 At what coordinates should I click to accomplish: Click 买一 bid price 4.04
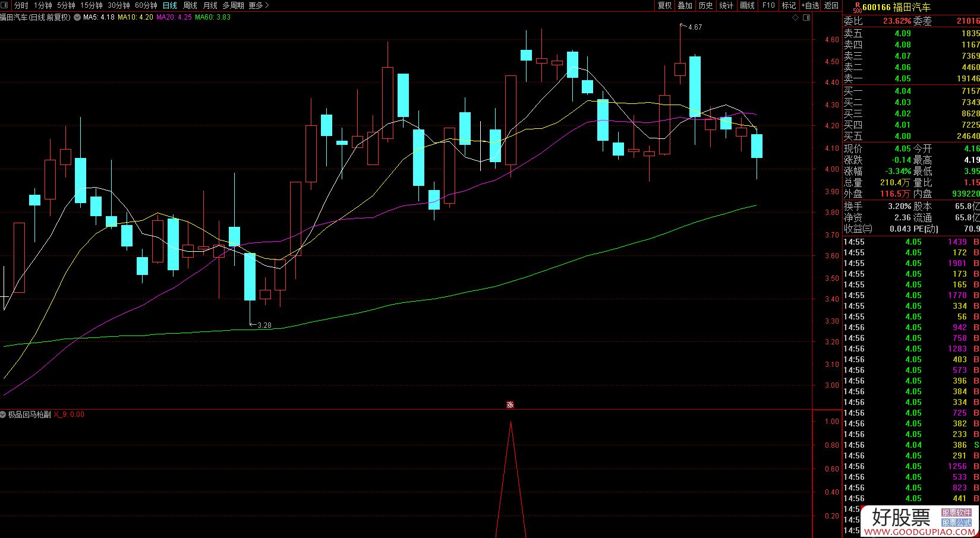click(902, 91)
